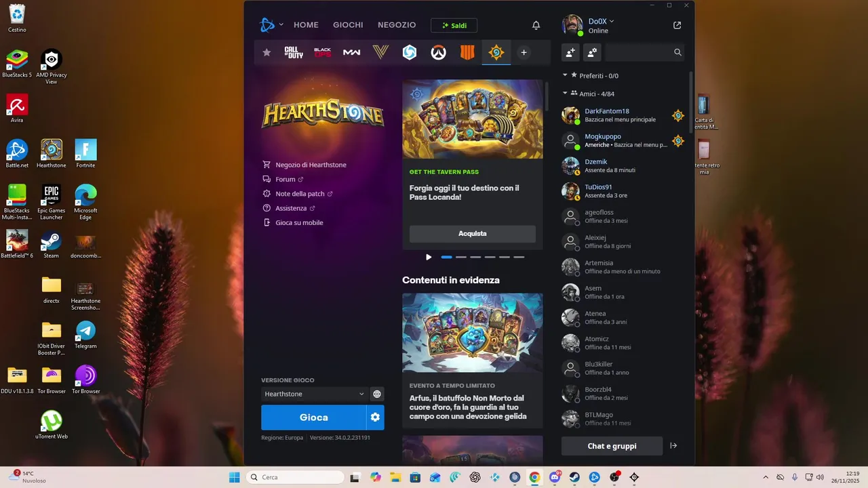
Task: Go to the NEGOZIO tab
Action: pos(397,25)
